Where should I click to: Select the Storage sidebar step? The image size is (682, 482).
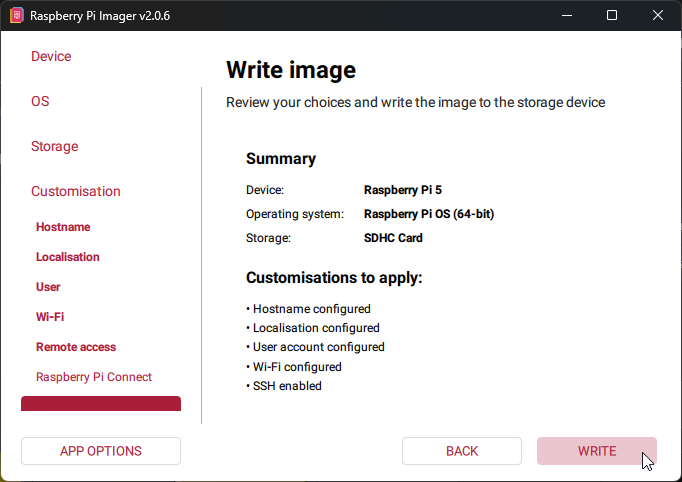[54, 146]
